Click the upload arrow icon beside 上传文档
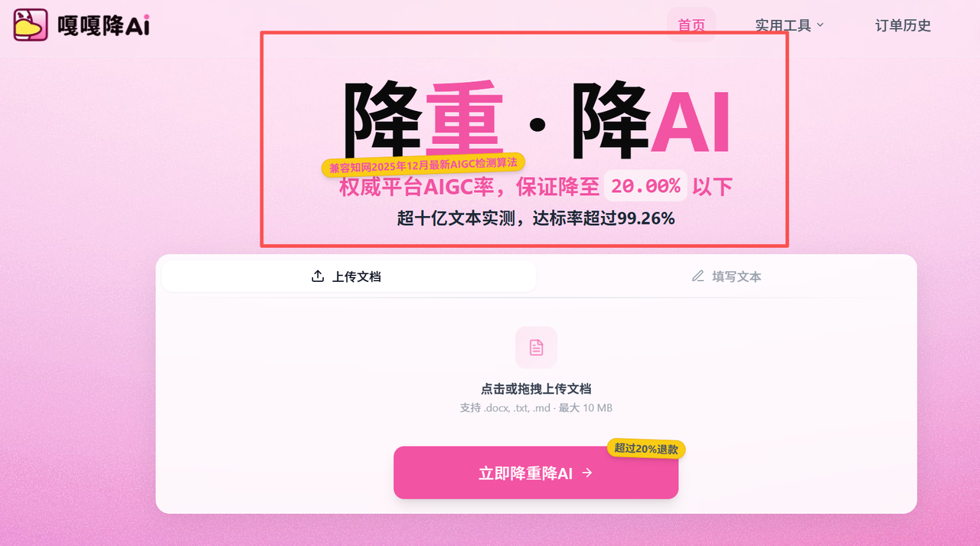 (x=318, y=276)
